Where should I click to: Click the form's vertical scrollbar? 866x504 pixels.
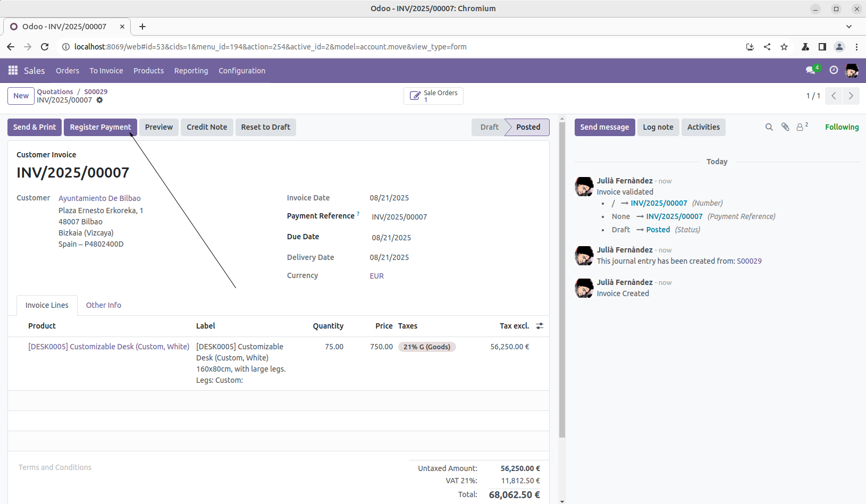coord(562,276)
